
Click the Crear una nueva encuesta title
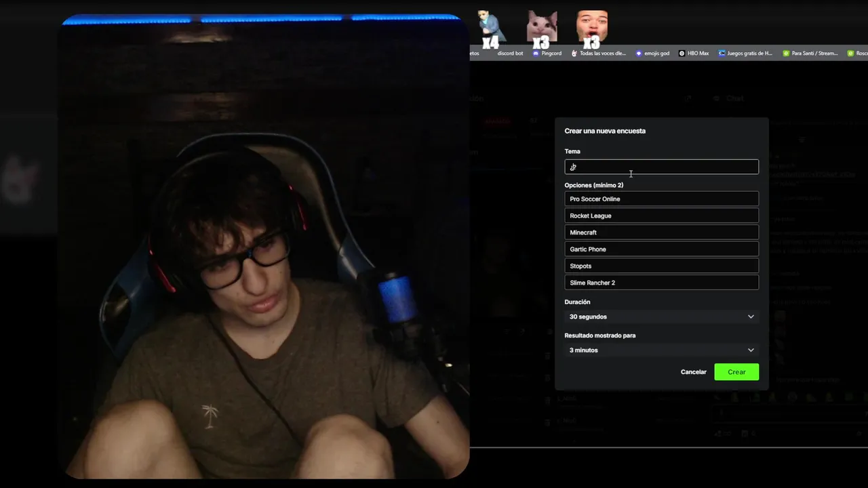pyautogui.click(x=605, y=131)
